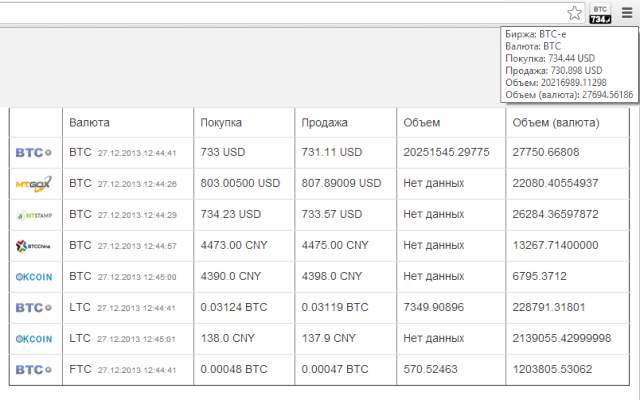Open the browser hamburger menu

[x=627, y=13]
